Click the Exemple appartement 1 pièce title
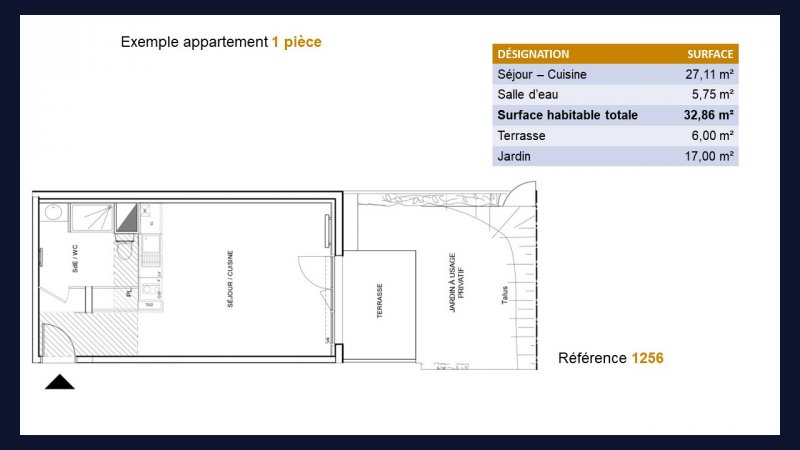This screenshot has width=800, height=450. coord(221,42)
